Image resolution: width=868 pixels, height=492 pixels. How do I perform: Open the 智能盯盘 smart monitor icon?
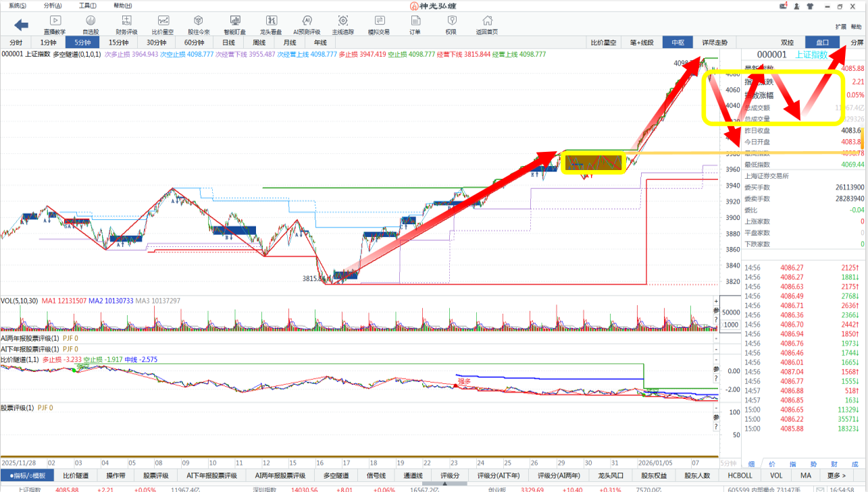click(234, 25)
